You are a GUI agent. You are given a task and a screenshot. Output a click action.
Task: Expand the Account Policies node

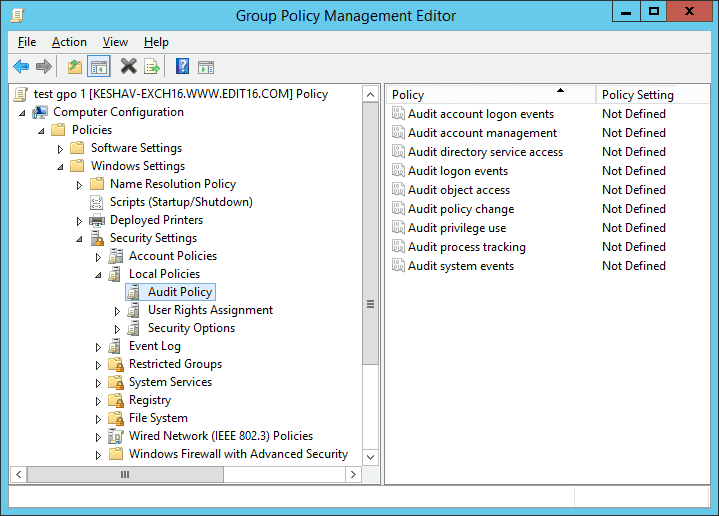pyautogui.click(x=98, y=257)
